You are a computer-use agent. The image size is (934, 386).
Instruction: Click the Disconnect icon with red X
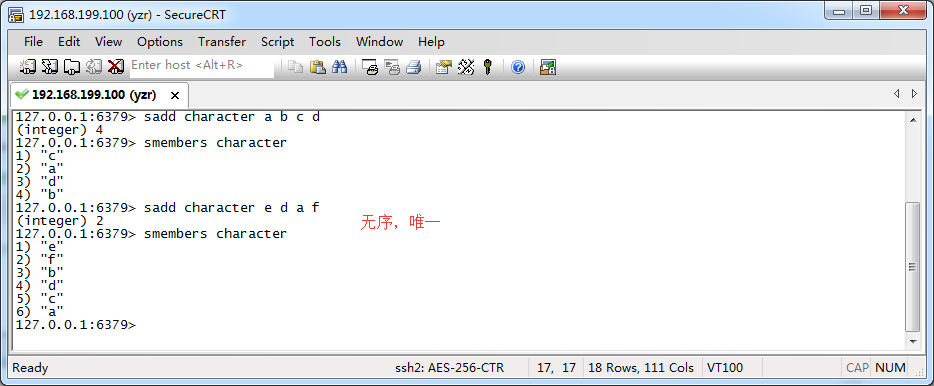point(116,67)
